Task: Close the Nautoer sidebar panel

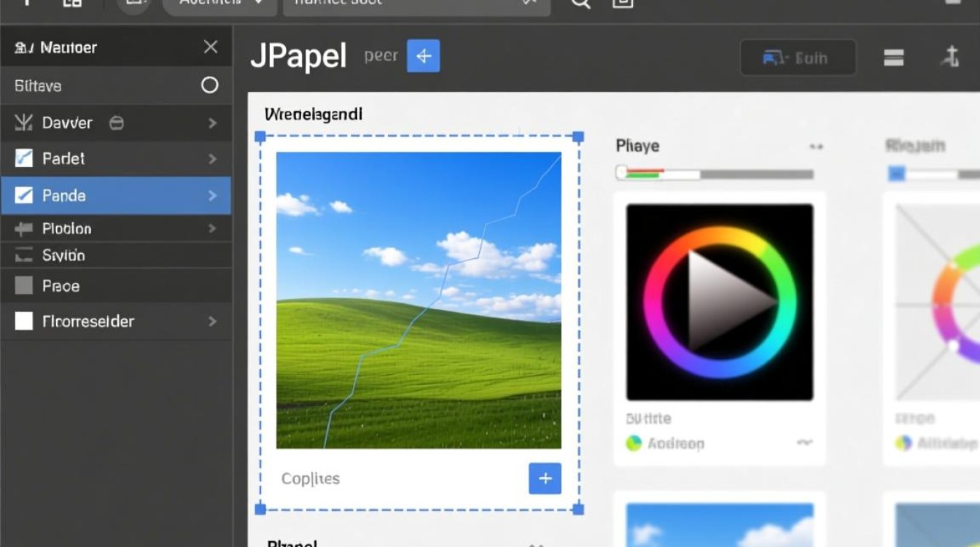Action: click(x=211, y=47)
